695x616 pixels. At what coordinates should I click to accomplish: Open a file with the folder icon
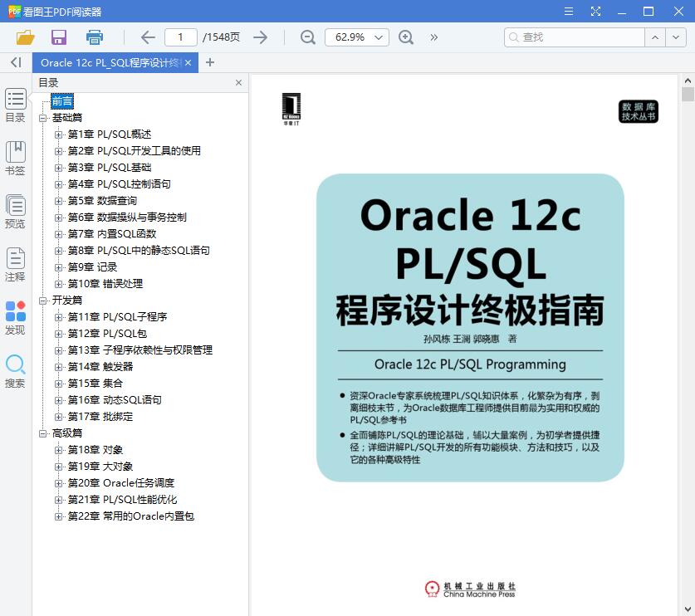click(25, 37)
